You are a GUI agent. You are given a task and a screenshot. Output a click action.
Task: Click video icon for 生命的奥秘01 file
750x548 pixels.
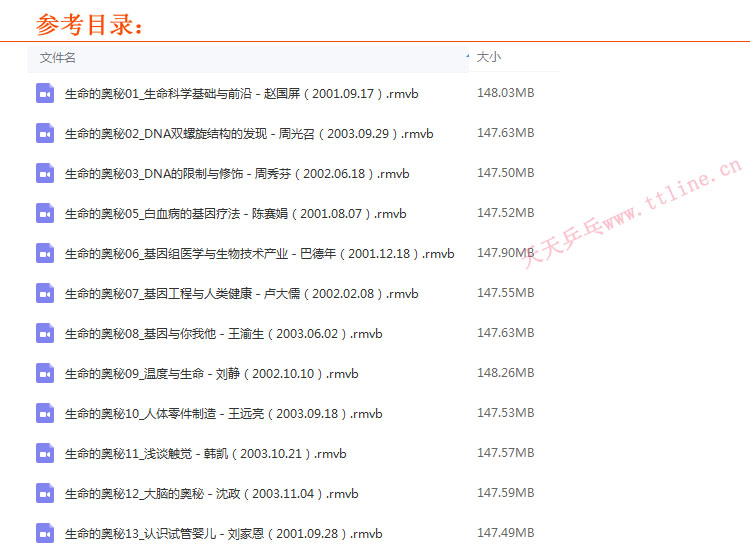click(44, 93)
